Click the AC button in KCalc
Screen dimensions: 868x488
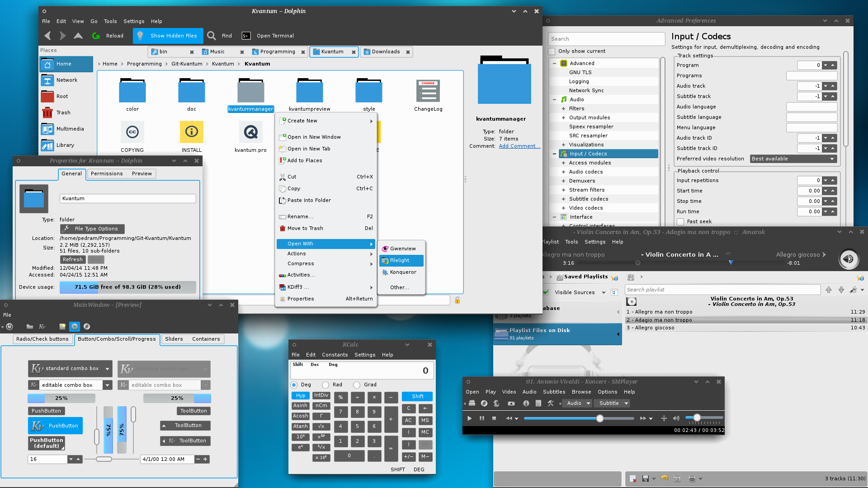408,420
